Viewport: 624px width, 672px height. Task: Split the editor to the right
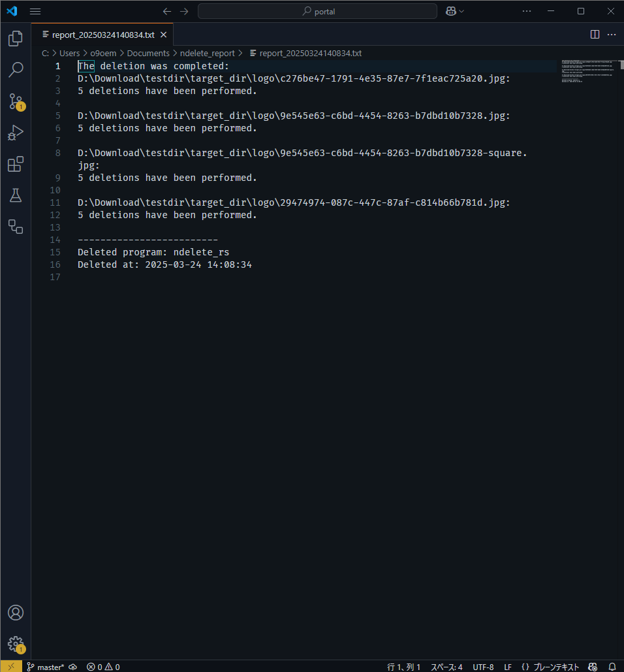[x=595, y=35]
